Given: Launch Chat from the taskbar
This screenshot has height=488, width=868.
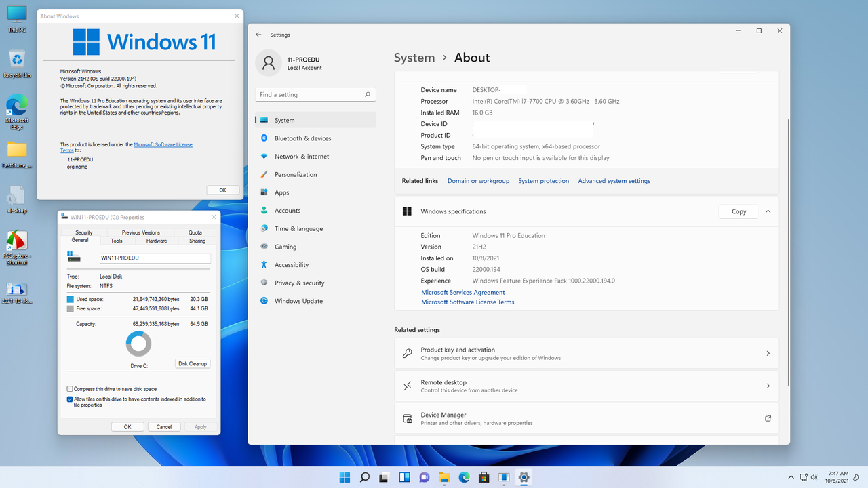Looking at the screenshot, I should (x=425, y=477).
